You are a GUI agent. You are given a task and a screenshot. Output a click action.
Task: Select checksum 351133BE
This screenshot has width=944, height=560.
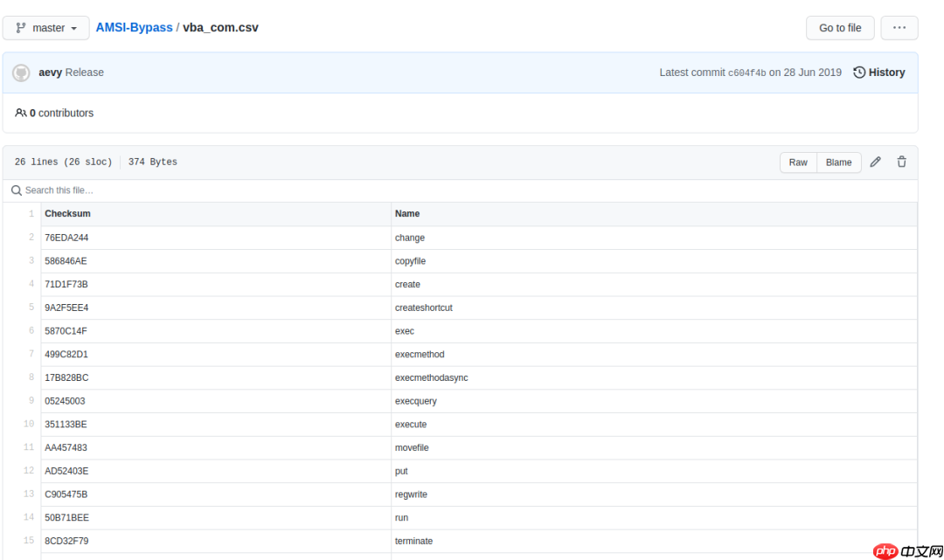(66, 424)
